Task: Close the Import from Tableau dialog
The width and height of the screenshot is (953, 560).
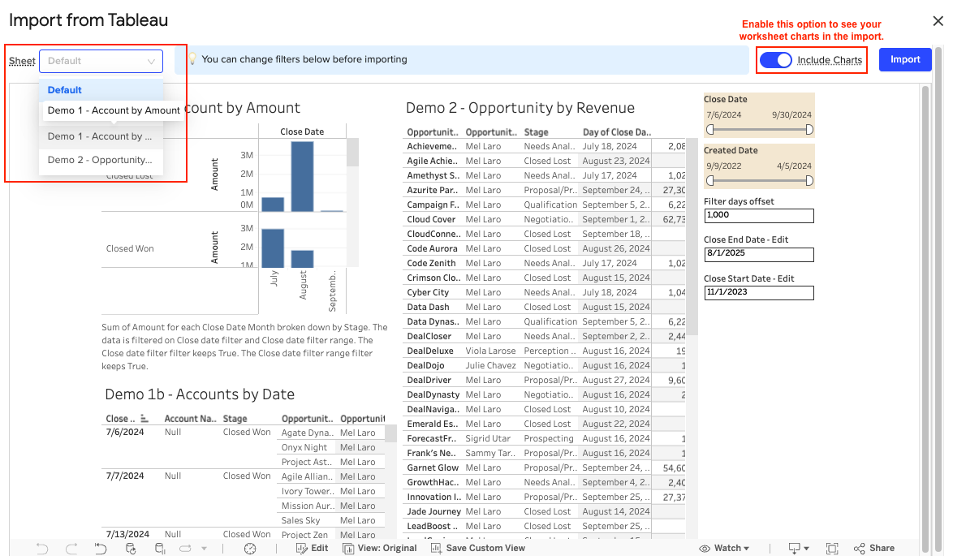Action: pyautogui.click(x=938, y=21)
